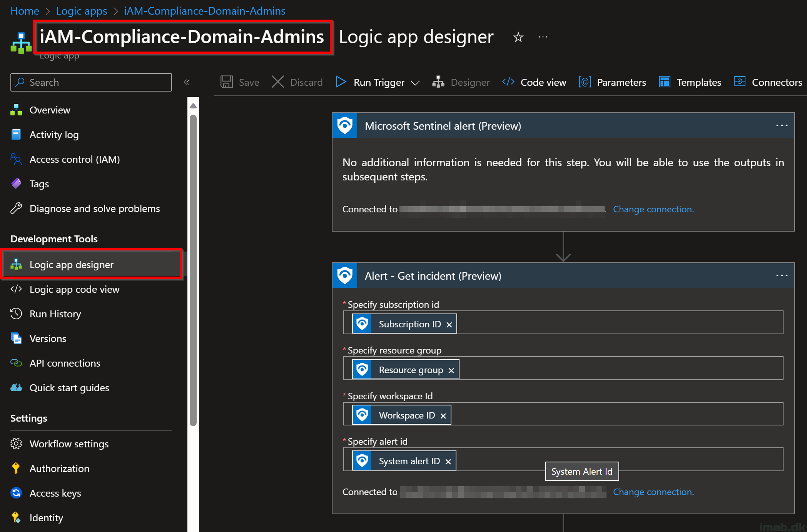Click inside Specify resource group field

coord(563,368)
